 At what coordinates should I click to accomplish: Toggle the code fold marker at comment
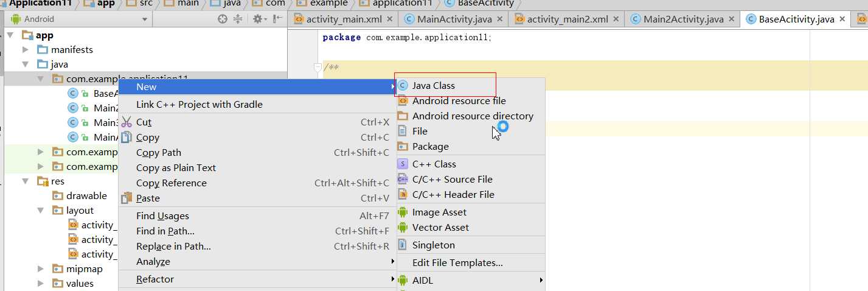[x=318, y=67]
